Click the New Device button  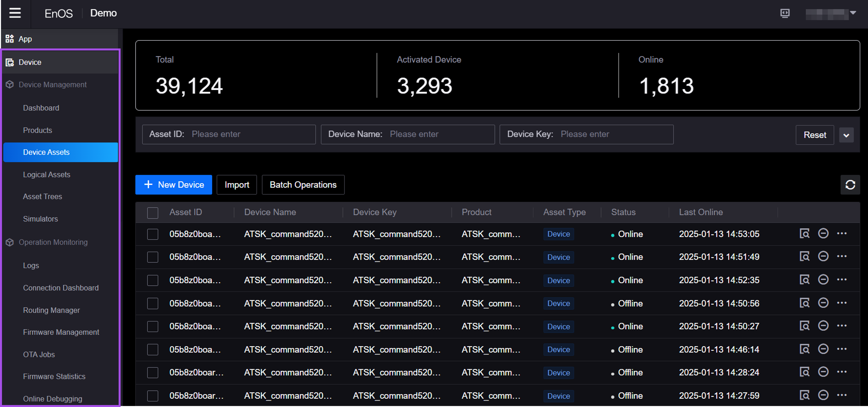(x=174, y=185)
